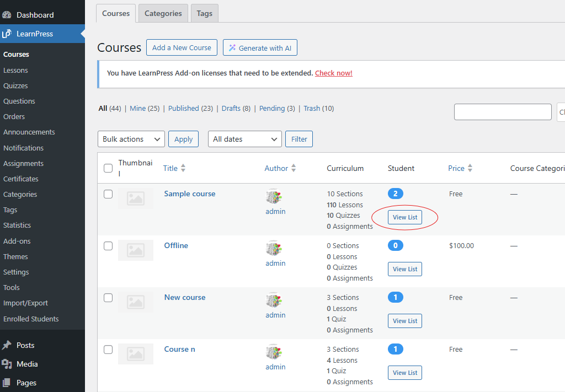Switch to the Categories tab
565x392 pixels.
click(163, 12)
